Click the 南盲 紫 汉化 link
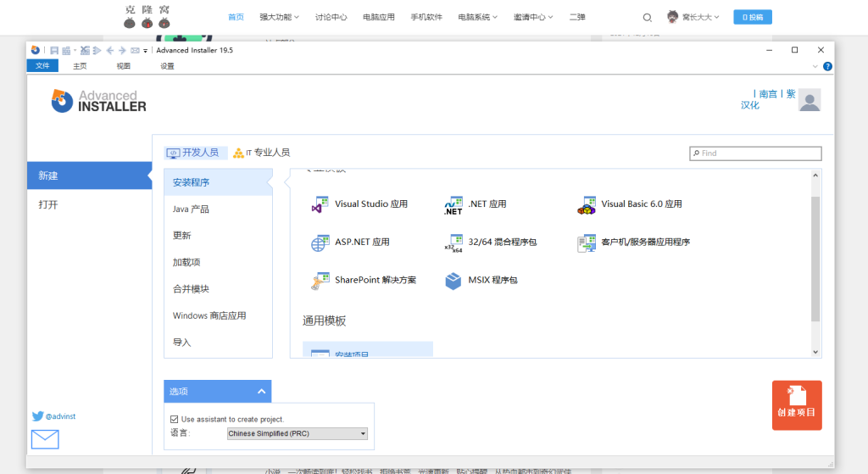868x474 pixels. 768,100
